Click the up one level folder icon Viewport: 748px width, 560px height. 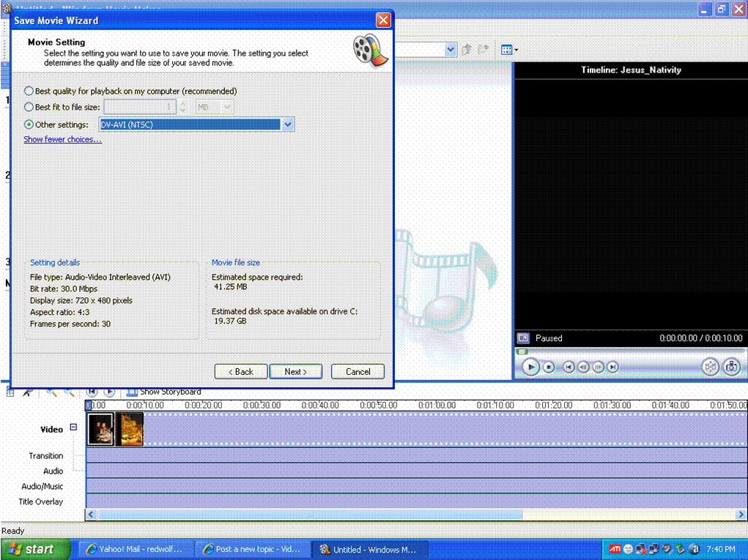(467, 50)
